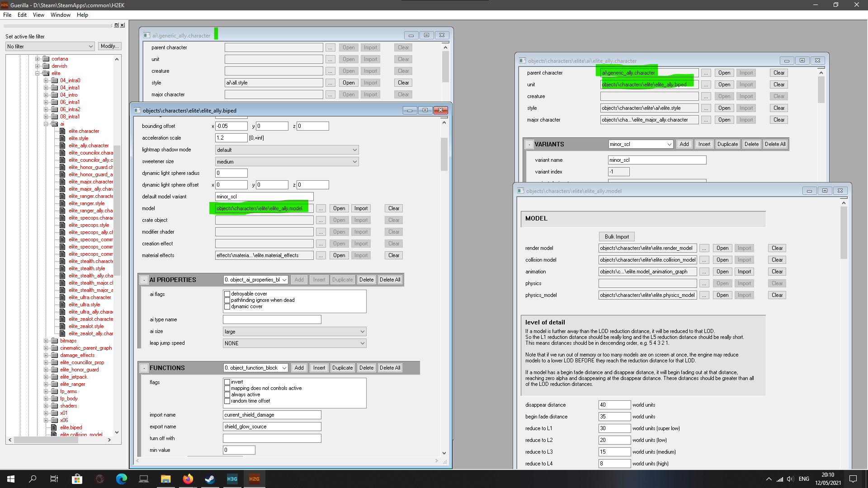The height and width of the screenshot is (488, 868).
Task: Check the pathfinding ignore when dead option
Action: click(227, 300)
